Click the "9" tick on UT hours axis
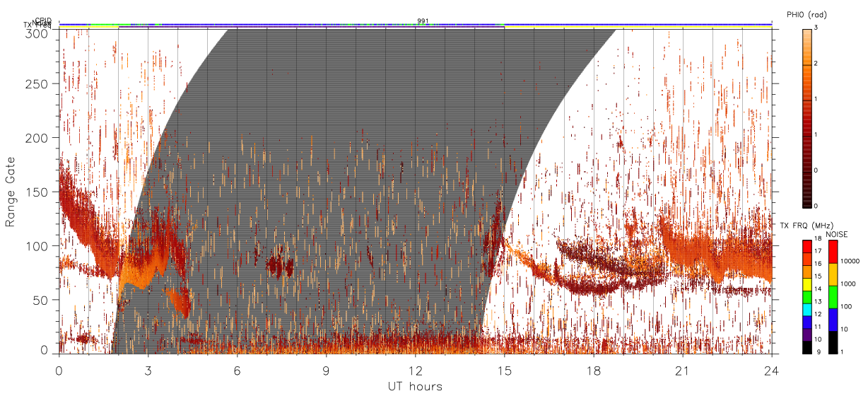 tap(326, 371)
